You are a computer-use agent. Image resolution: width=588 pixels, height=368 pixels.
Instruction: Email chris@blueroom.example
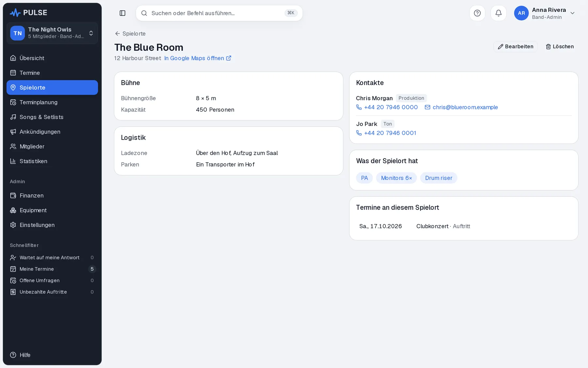[x=461, y=107]
